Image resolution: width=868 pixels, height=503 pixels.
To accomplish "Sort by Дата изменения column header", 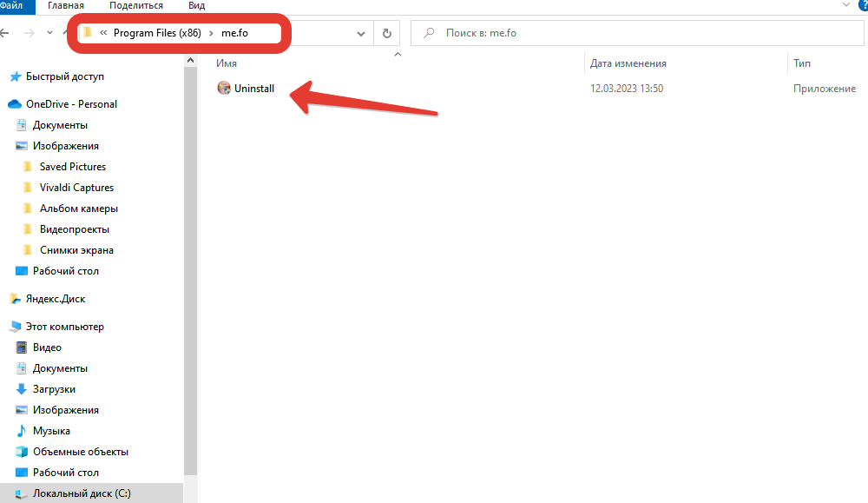I will click(628, 63).
